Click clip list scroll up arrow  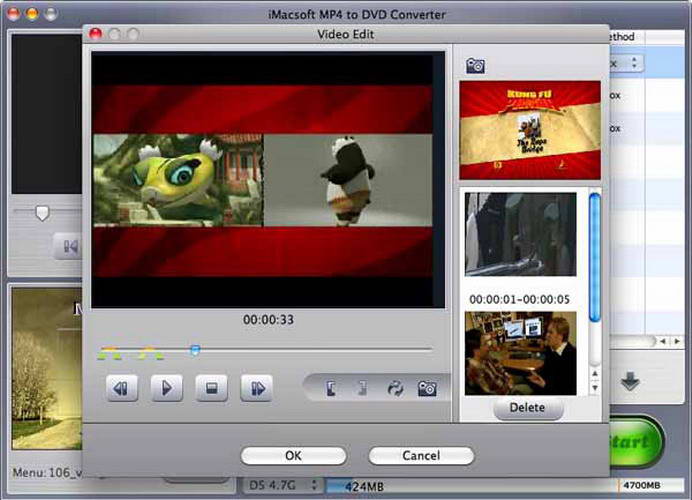coord(594,374)
